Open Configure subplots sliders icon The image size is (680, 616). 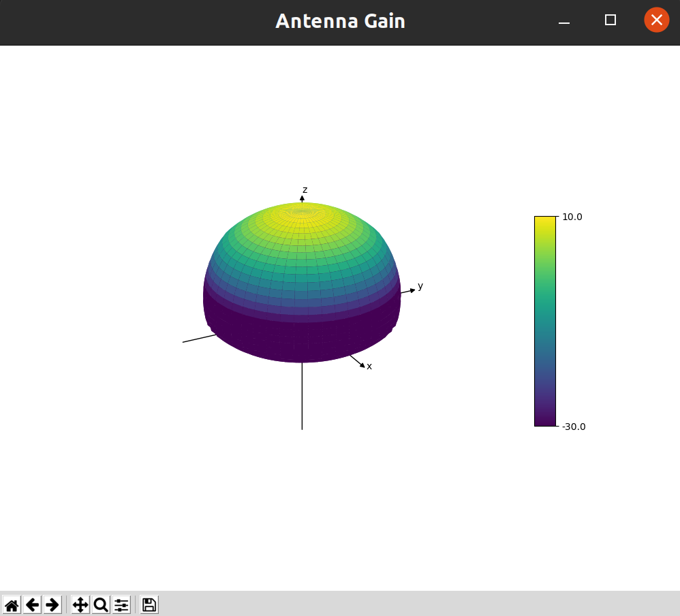pyautogui.click(x=121, y=604)
